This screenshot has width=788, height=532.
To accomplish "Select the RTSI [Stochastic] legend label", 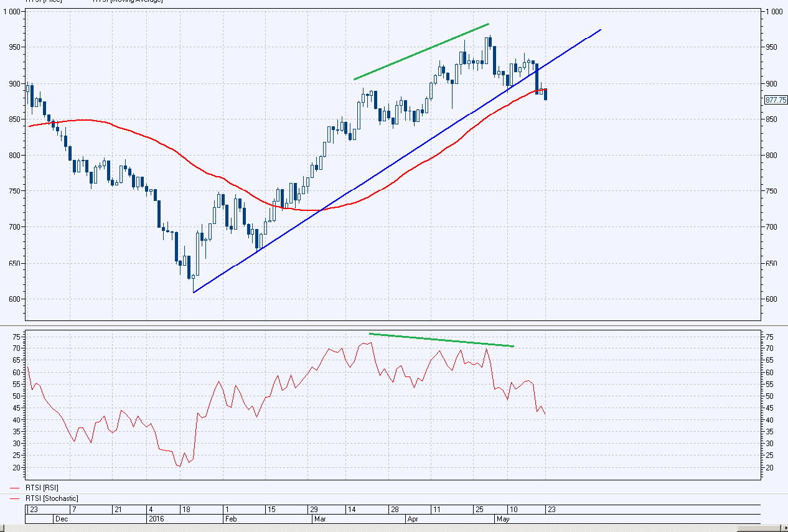I will pyautogui.click(x=52, y=499).
